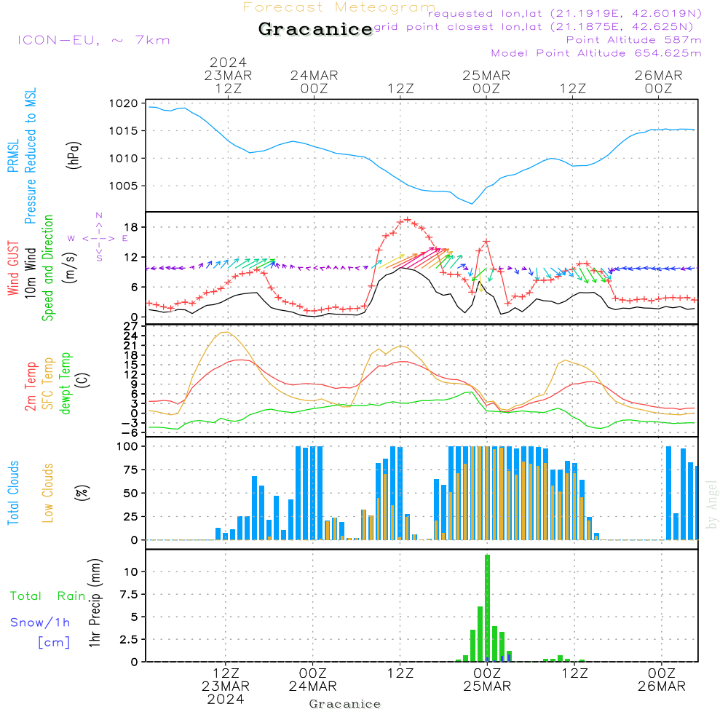Screen dimensions: 728x728
Task: Click the '(hPa)' unit label
Action: (74, 156)
